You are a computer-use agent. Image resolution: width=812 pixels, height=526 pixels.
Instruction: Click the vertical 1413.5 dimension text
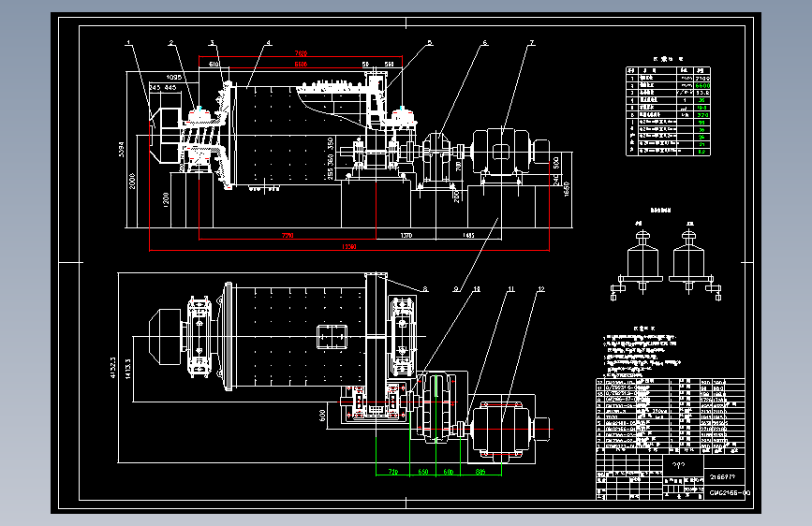[x=127, y=368]
